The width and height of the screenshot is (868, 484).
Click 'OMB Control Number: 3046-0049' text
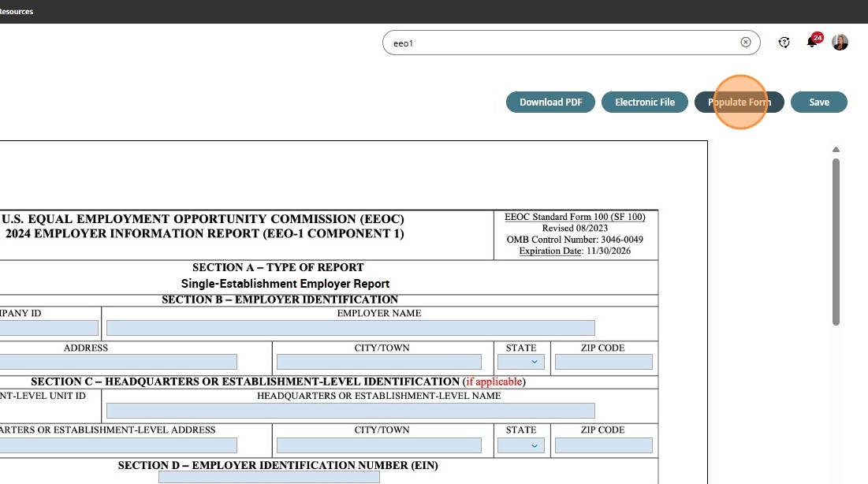[x=575, y=239]
